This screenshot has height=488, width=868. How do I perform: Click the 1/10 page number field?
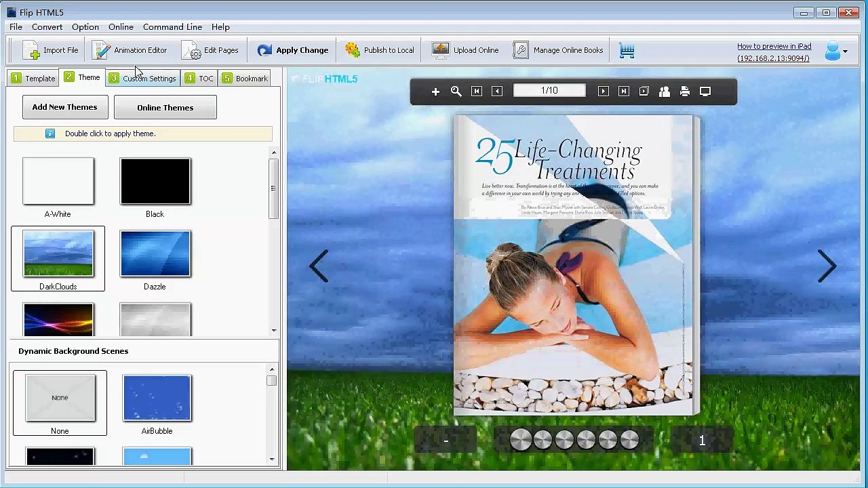point(549,91)
